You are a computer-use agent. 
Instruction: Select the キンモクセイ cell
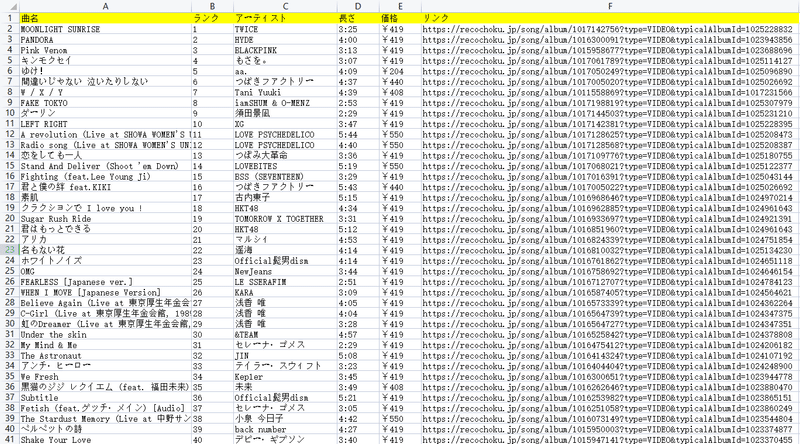[106, 61]
